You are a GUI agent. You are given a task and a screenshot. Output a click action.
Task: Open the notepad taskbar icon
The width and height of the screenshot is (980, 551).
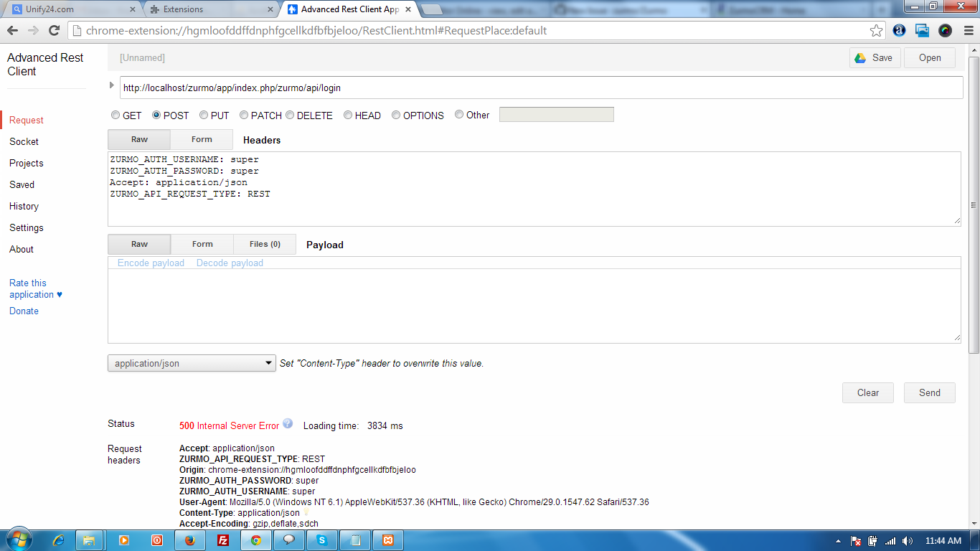coord(355,540)
